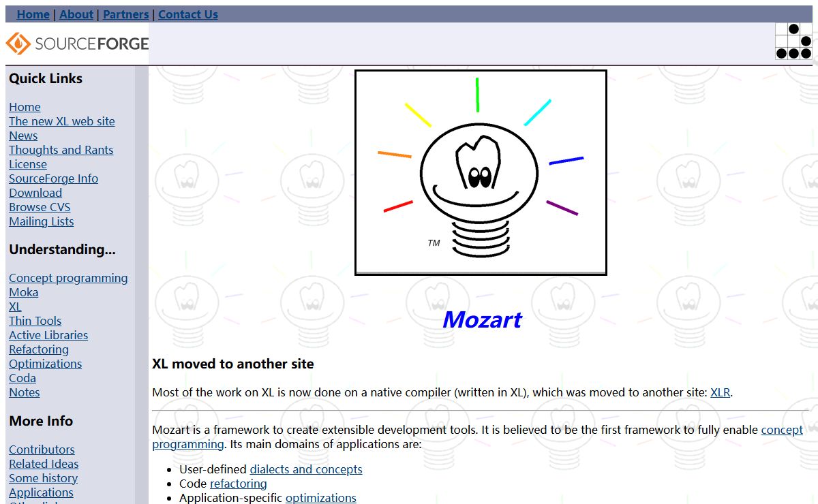
Task: Open the Coda link
Action: tap(22, 378)
